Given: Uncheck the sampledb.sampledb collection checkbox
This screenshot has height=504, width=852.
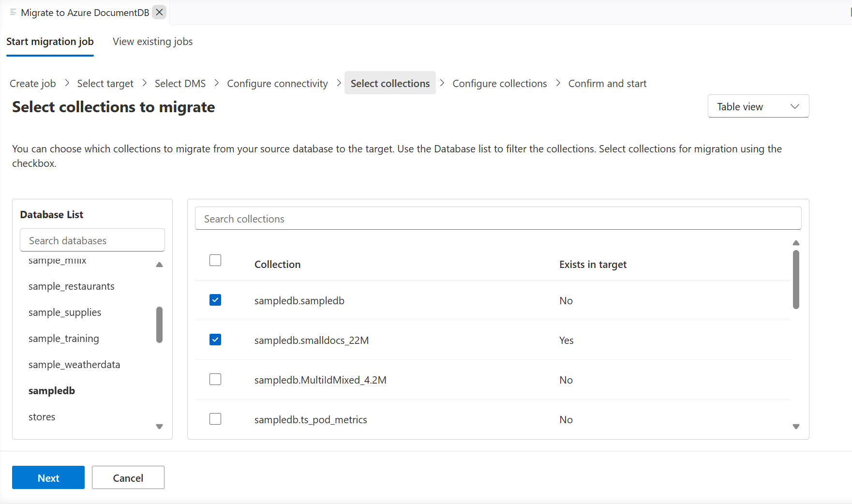Looking at the screenshot, I should [215, 300].
